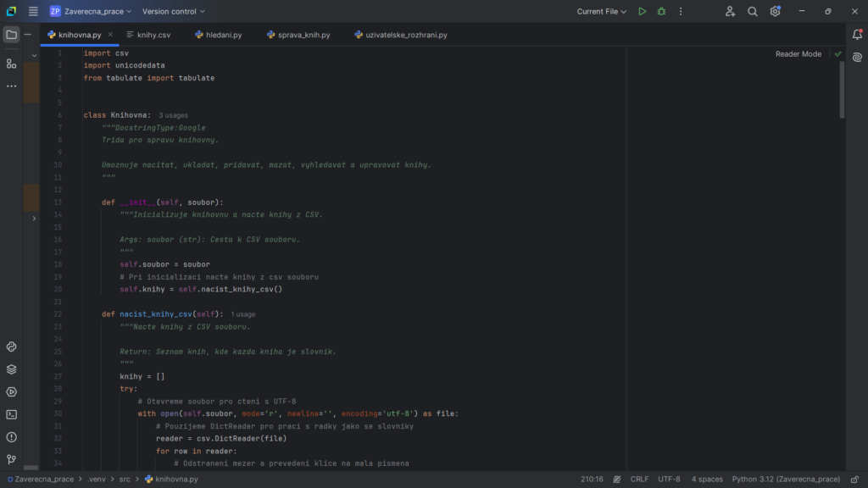Click the editor vertical scrollbar thumb
868x488 pixels.
(842, 90)
